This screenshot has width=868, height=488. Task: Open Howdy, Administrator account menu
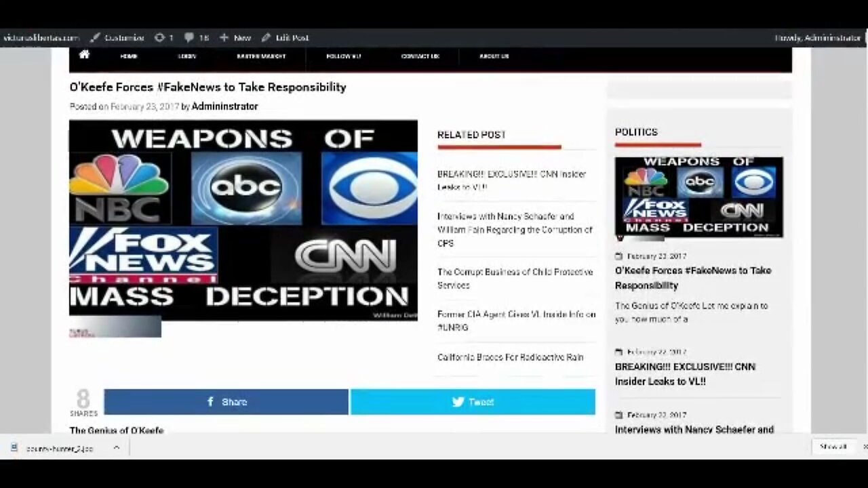818,38
